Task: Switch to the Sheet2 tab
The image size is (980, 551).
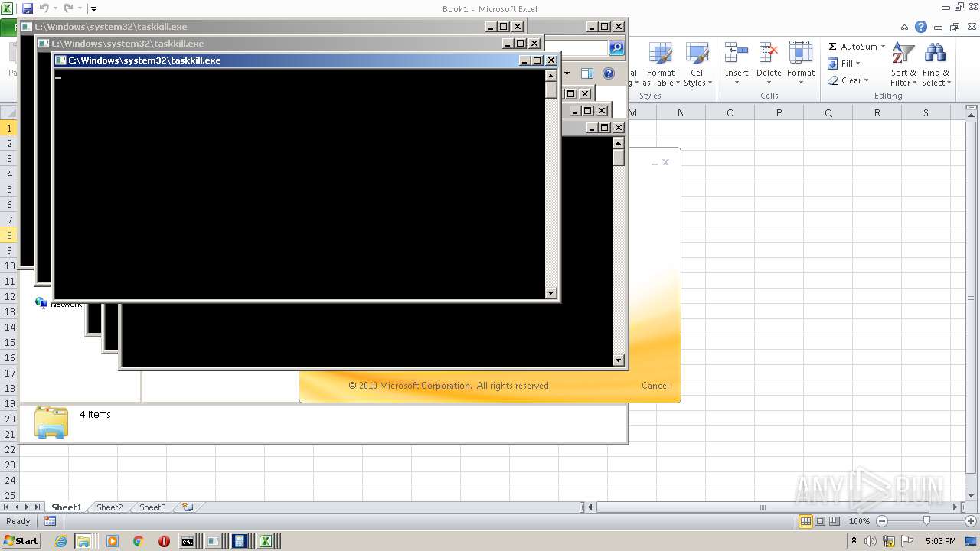Action: pos(109,507)
